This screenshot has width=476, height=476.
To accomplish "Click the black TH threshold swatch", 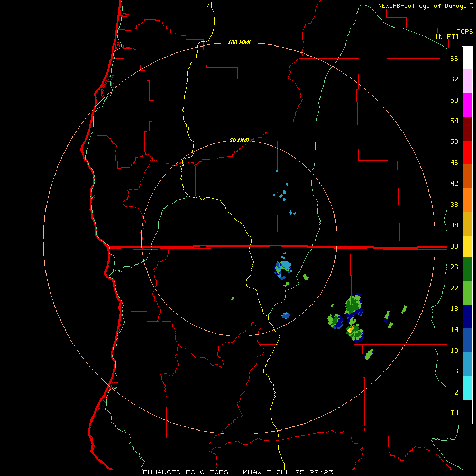I will (x=467, y=411).
